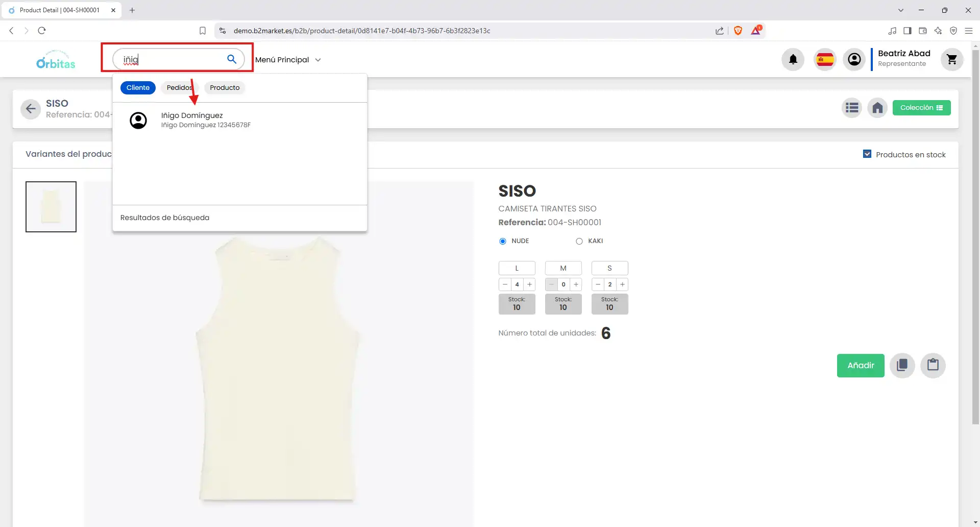Screen dimensions: 980x527
Task: Open the notifications bell
Action: point(792,59)
